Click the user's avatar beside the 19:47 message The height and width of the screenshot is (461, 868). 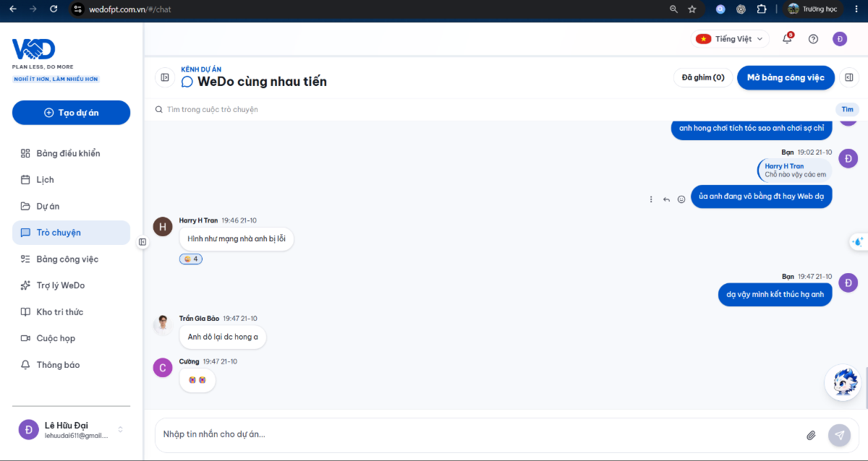848,283
